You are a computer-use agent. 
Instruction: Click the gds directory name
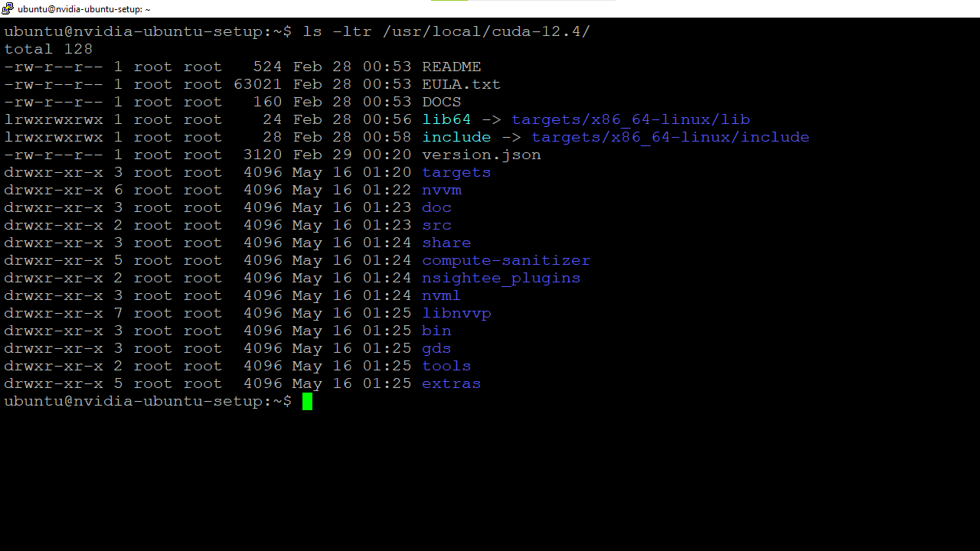436,348
